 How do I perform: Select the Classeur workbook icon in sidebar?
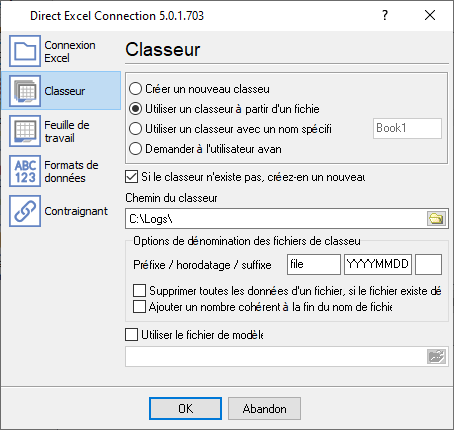(x=25, y=91)
